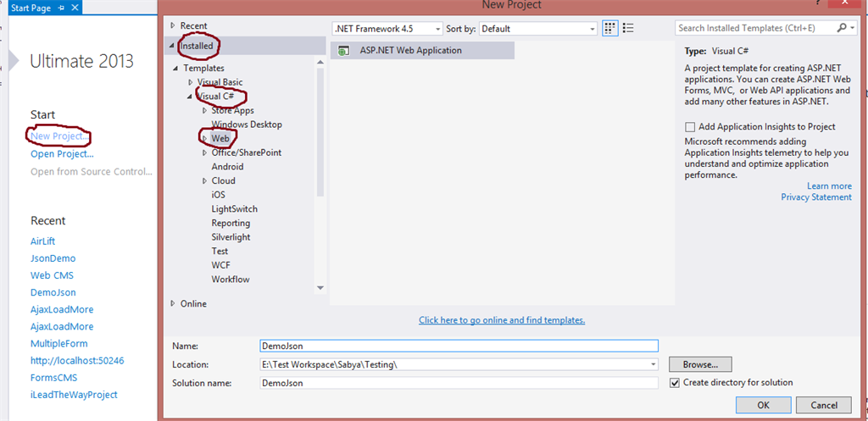Expand the Office/SharePoint node

(204, 152)
